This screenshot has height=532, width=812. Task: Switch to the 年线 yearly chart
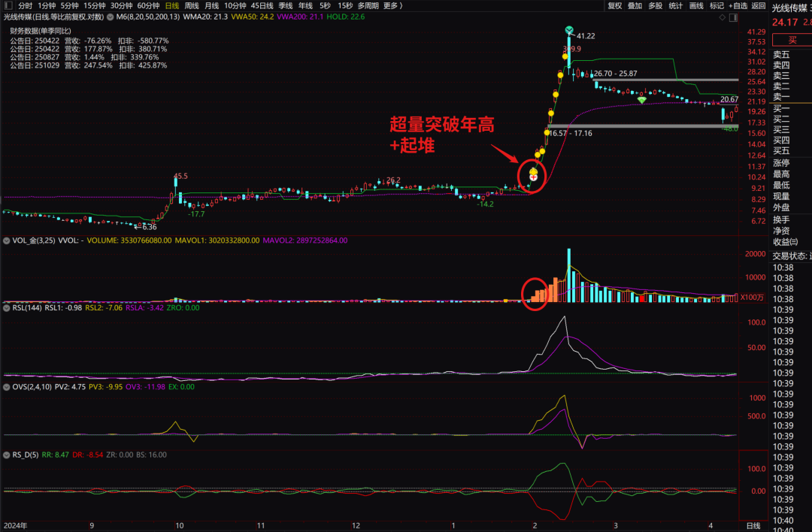point(305,6)
